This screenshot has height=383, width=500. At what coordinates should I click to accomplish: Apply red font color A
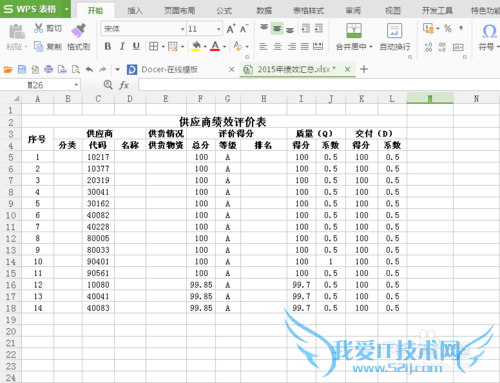point(215,46)
